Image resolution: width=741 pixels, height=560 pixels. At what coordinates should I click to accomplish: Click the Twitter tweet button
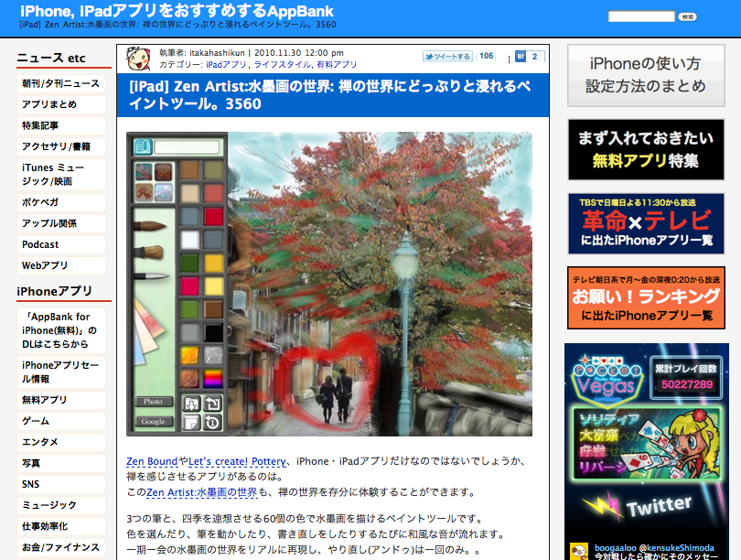pyautogui.click(x=447, y=57)
